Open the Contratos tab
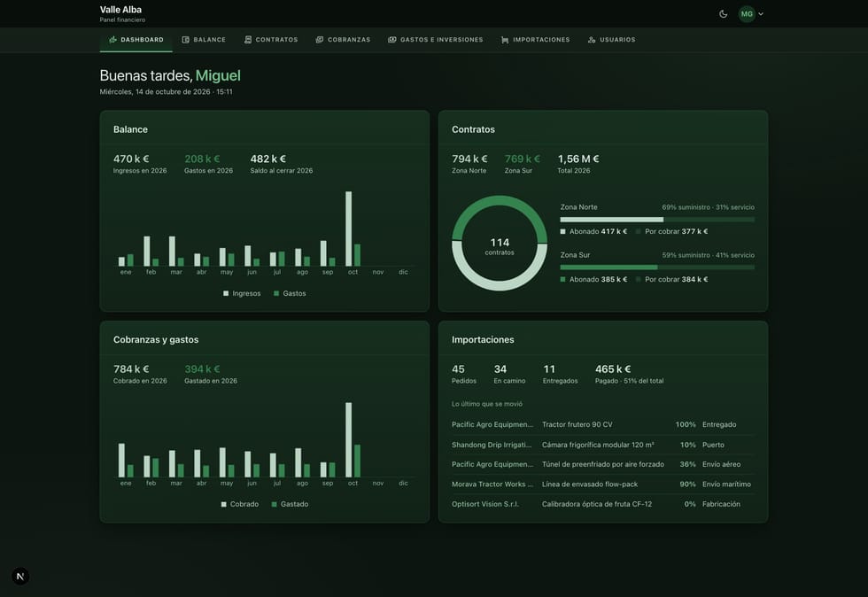 pyautogui.click(x=271, y=40)
